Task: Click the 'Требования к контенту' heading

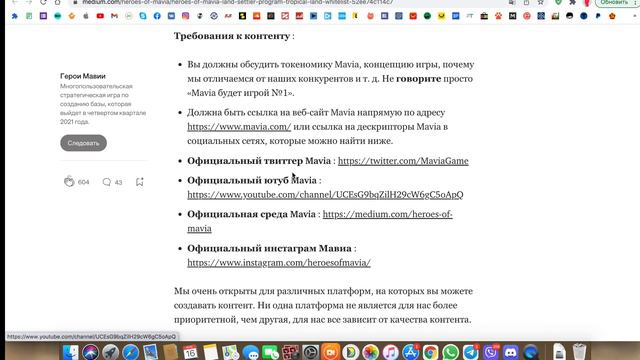Action: click(232, 36)
